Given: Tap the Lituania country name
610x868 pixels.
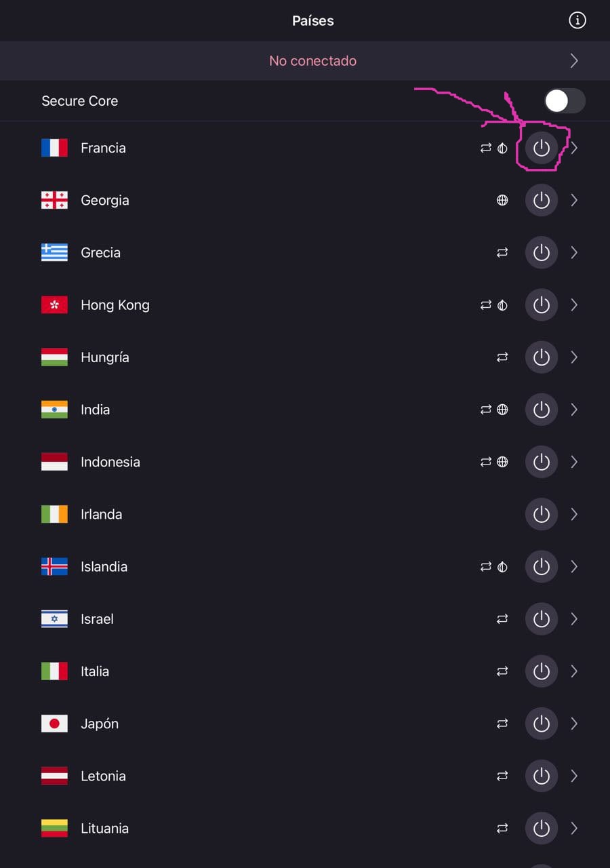Looking at the screenshot, I should (x=104, y=828).
